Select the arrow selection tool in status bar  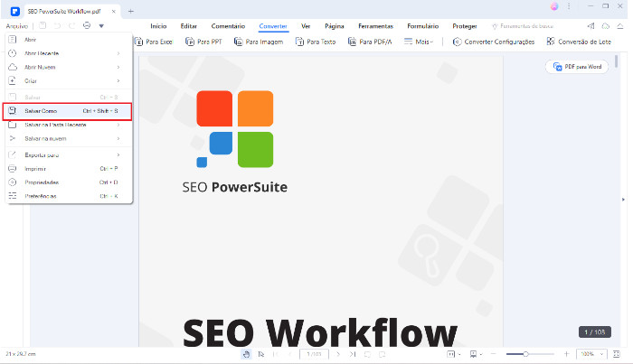(x=261, y=354)
